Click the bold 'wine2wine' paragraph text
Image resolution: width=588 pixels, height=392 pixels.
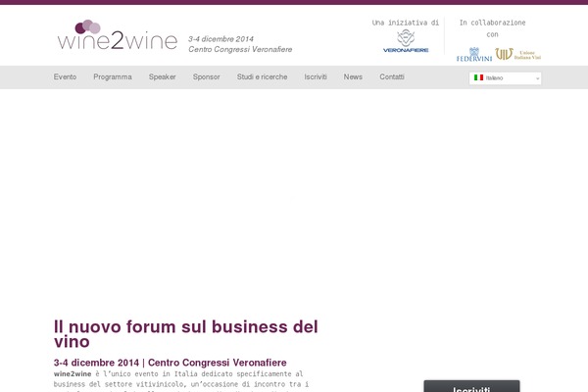(x=73, y=374)
